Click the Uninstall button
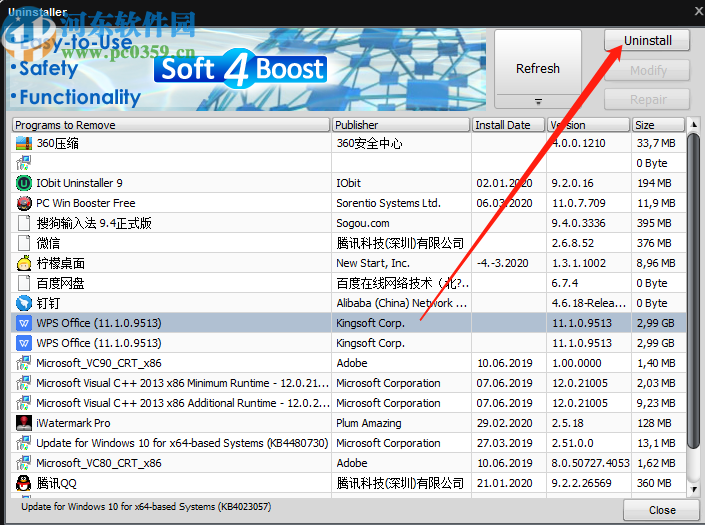 coord(647,41)
